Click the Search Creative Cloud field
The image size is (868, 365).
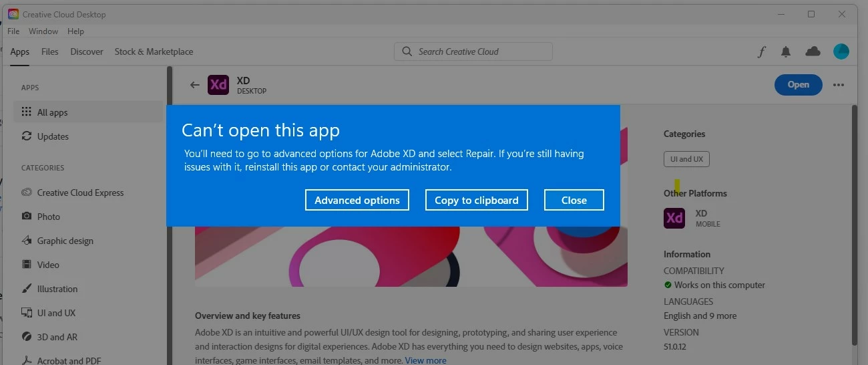(473, 51)
